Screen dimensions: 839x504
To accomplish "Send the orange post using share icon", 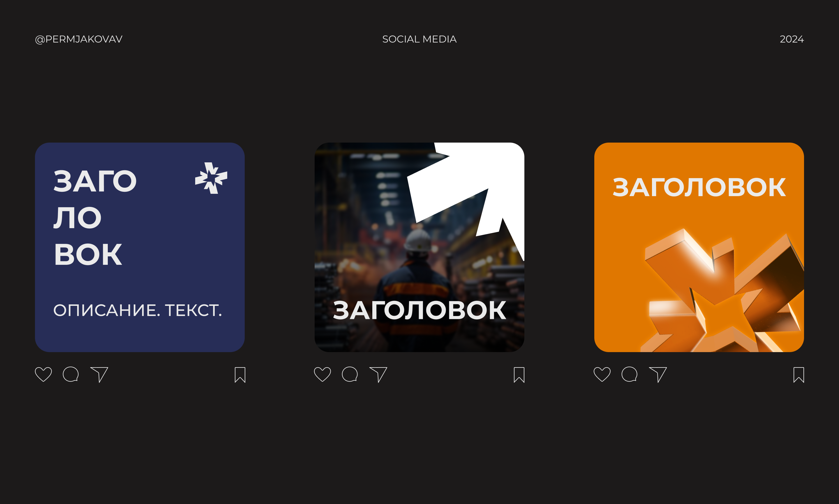I will coord(658,375).
